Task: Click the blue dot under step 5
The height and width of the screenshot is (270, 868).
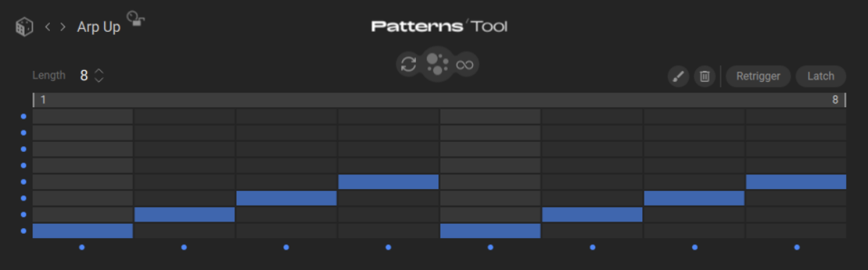Action: [x=490, y=248]
